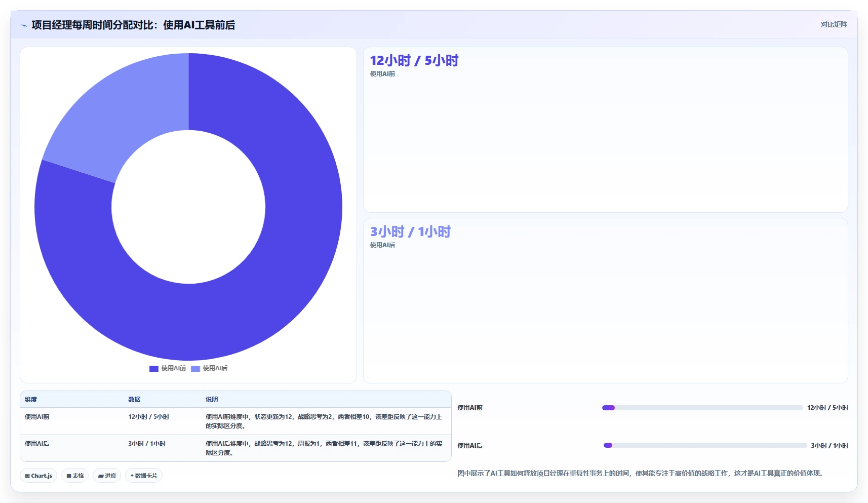Click the 数据 column header
868x503 pixels.
(134, 400)
